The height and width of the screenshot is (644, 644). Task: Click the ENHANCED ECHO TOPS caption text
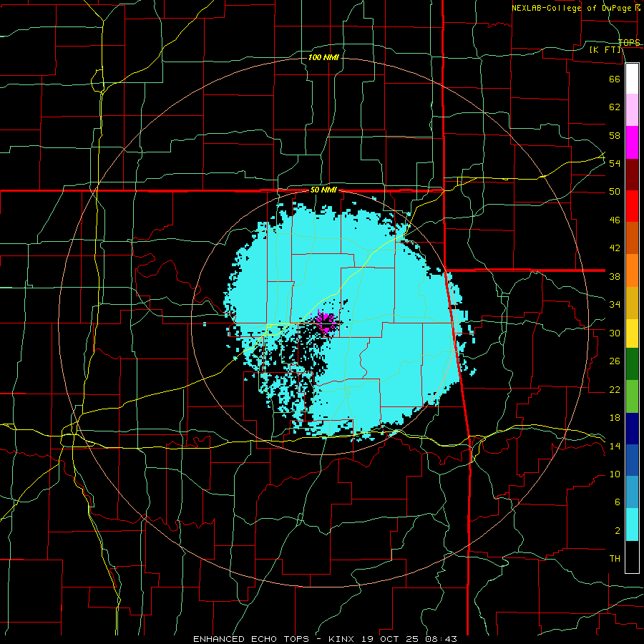pos(251,639)
